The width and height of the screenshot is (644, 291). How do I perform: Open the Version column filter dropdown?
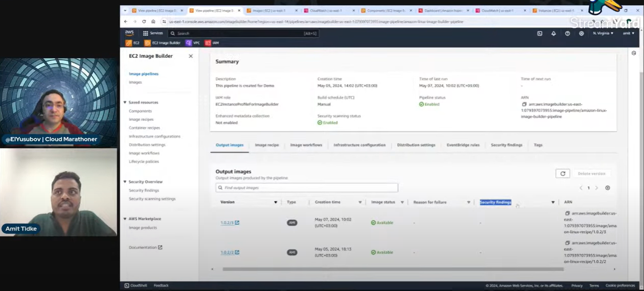pos(276,202)
